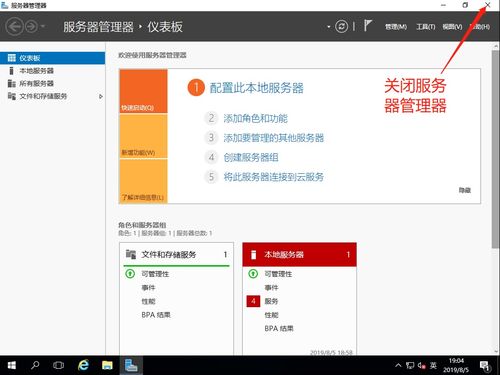Expand 文件和存储服务 sidebar arrow
The width and height of the screenshot is (500, 375).
pyautogui.click(x=101, y=96)
